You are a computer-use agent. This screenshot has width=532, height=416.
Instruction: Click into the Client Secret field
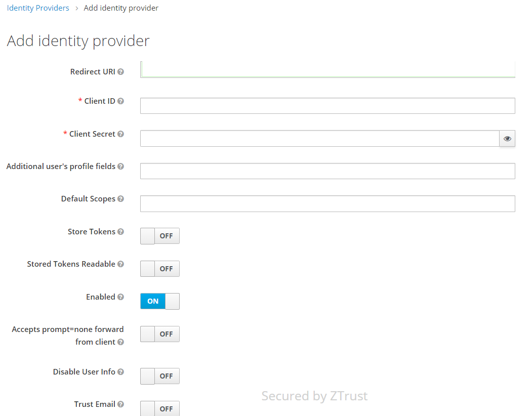click(319, 139)
